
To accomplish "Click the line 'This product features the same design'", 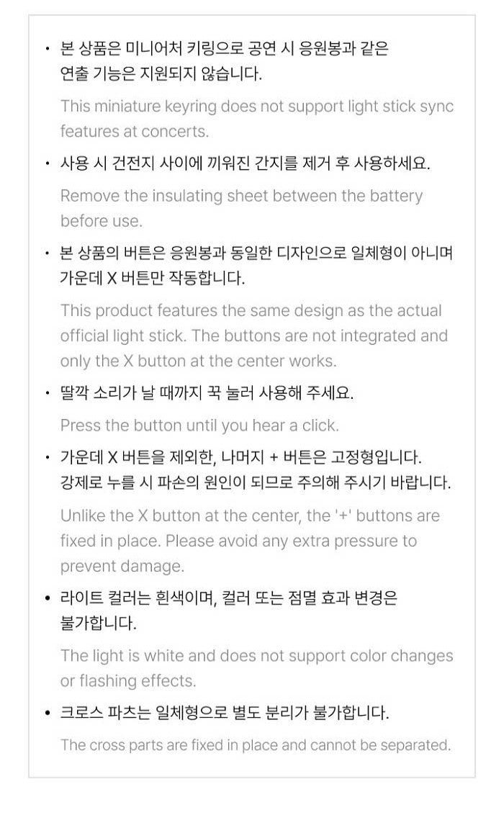I will (251, 311).
